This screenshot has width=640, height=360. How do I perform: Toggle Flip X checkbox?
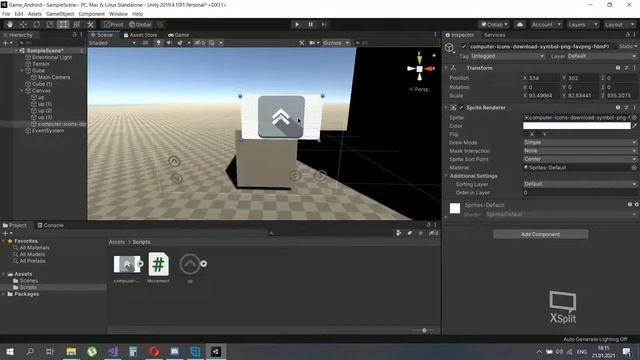point(526,134)
